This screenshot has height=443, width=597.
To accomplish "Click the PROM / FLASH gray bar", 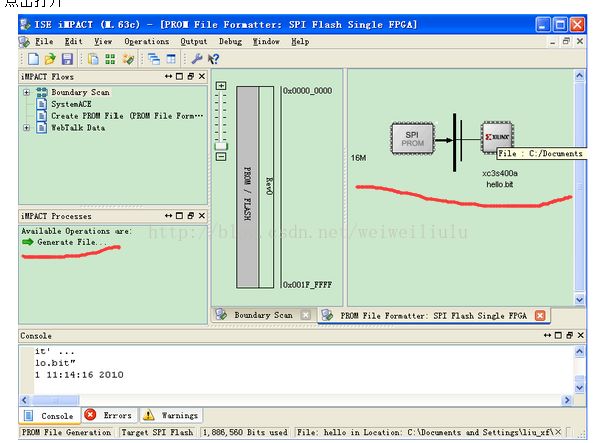I will point(247,187).
